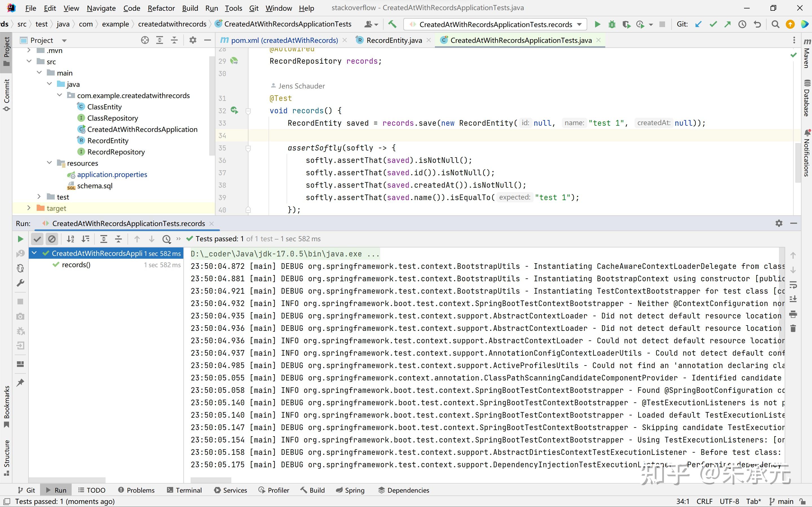Toggle soft-wrap in console

click(x=793, y=285)
